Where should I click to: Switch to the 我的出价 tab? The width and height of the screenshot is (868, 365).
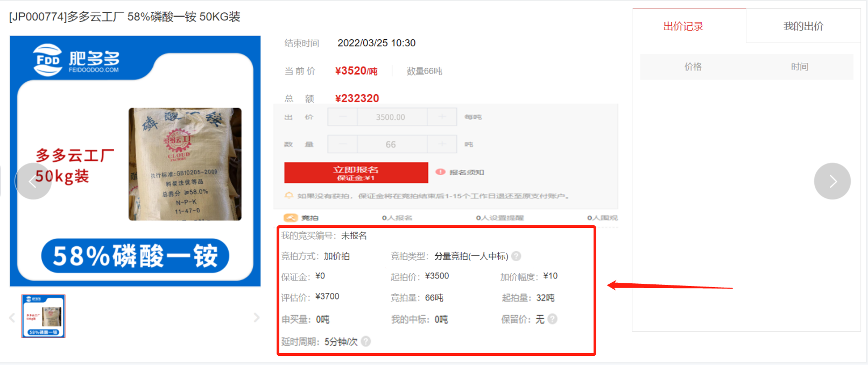click(x=803, y=26)
